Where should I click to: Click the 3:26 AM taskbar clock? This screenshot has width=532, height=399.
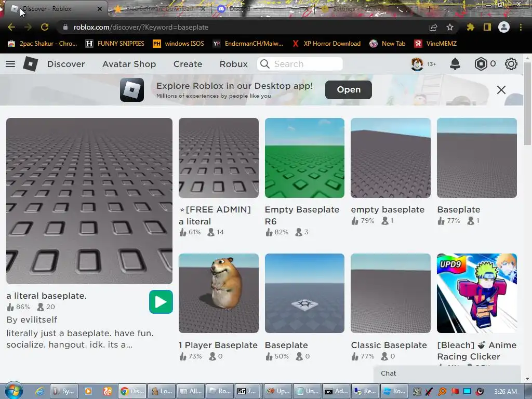tap(506, 392)
